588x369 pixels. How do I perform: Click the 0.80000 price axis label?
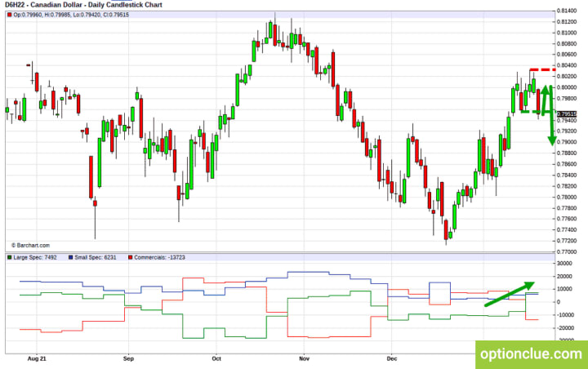click(x=567, y=87)
